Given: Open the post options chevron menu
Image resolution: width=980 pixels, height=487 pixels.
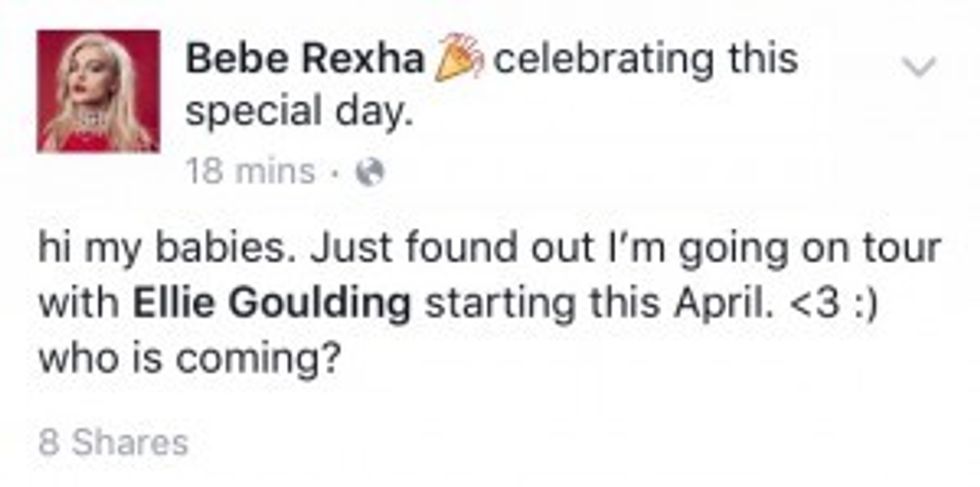Looking at the screenshot, I should [x=917, y=67].
